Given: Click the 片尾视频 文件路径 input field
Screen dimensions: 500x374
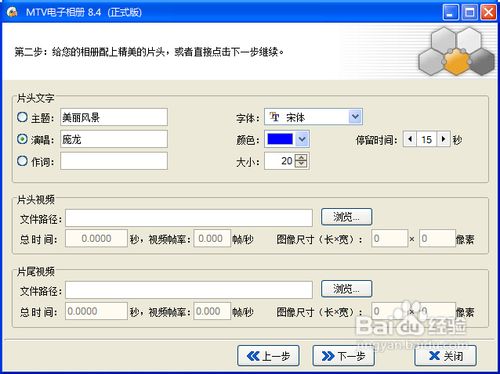Looking at the screenshot, I should click(189, 290).
